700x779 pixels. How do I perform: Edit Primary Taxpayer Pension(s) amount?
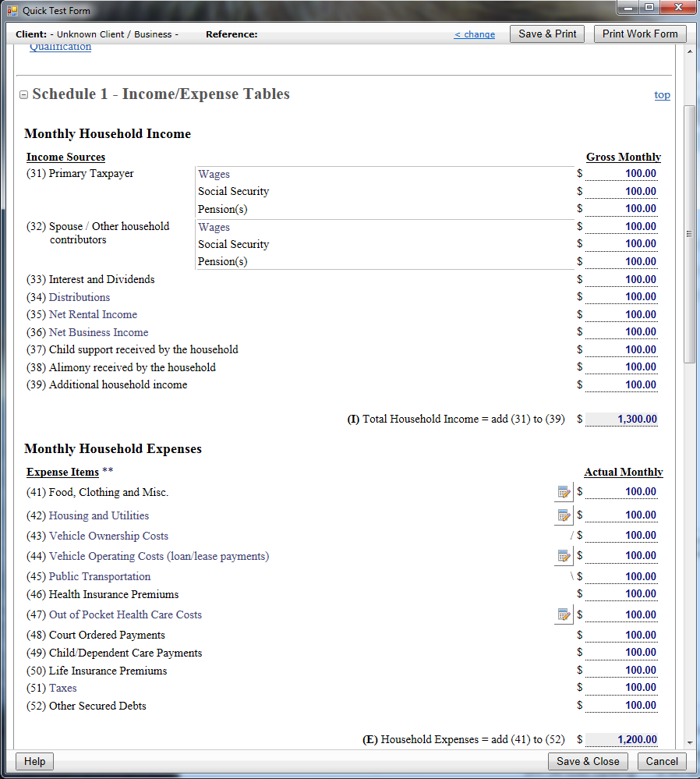click(621, 209)
